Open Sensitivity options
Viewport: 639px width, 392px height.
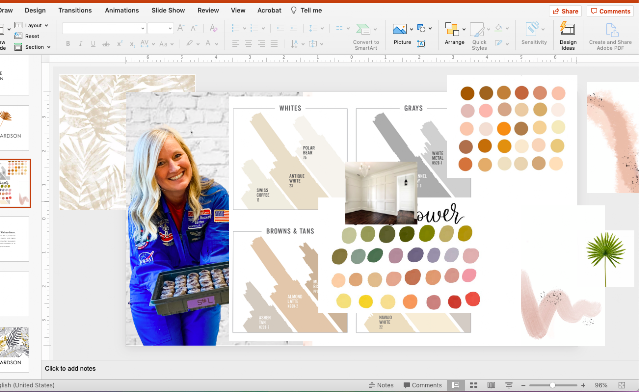pos(534,33)
